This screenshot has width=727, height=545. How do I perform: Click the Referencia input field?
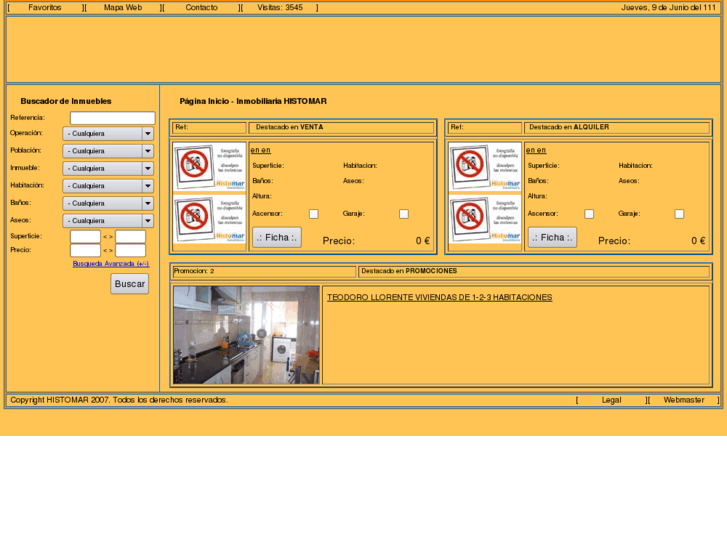coord(113,118)
